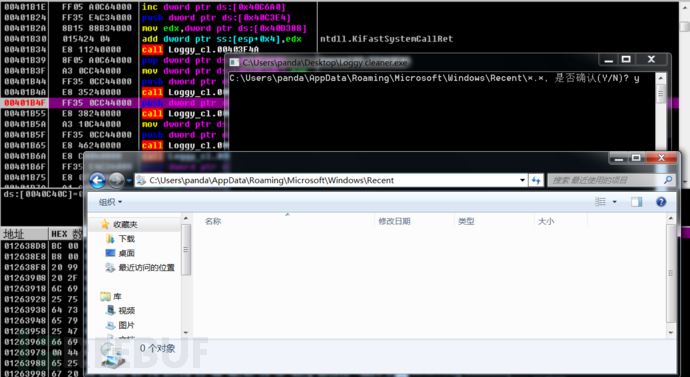Image resolution: width=690 pixels, height=377 pixels.
Task: Click the Explorer back navigation arrow
Action: point(97,180)
